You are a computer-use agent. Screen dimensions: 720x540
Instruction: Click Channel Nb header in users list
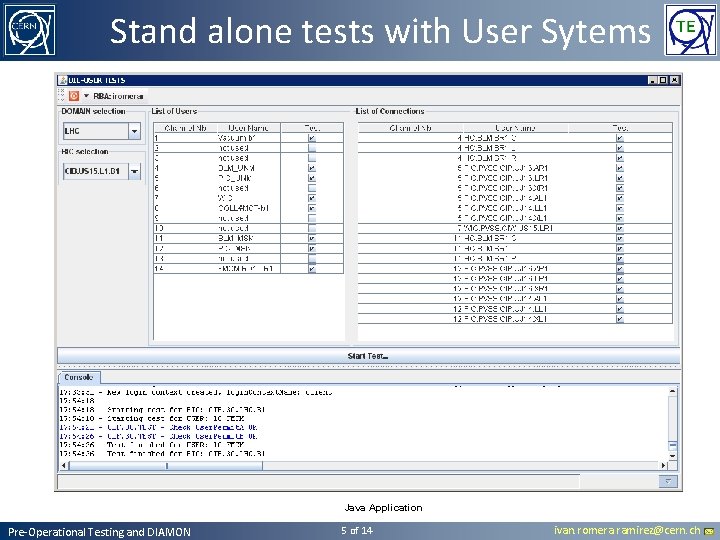coord(185,128)
